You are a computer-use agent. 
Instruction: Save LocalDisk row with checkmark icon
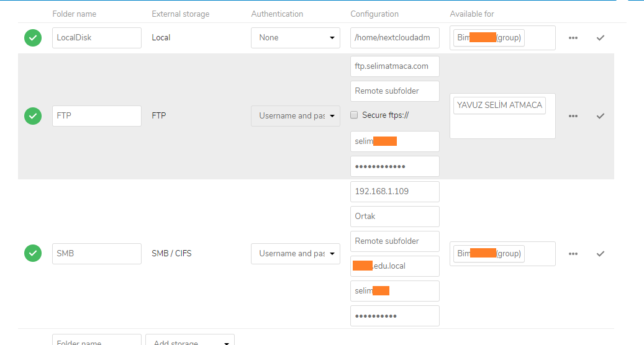600,38
